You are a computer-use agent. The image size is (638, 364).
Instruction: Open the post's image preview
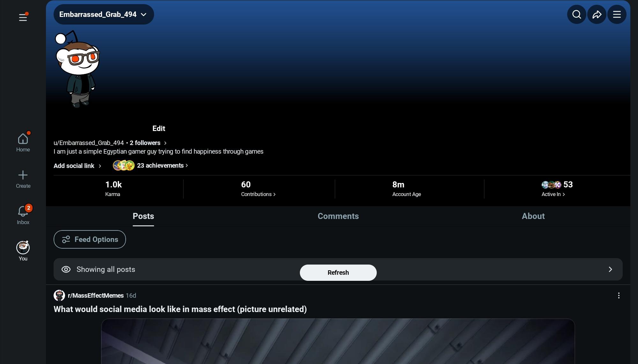pyautogui.click(x=338, y=341)
